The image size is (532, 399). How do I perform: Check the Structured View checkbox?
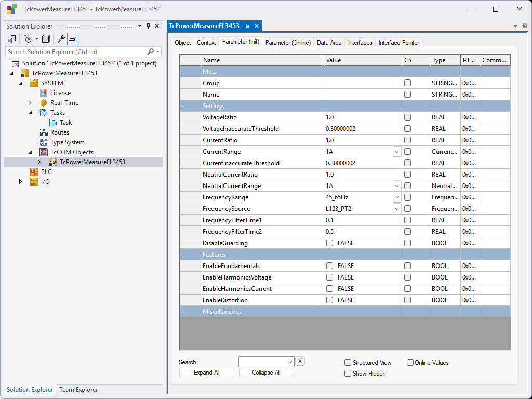click(x=348, y=363)
